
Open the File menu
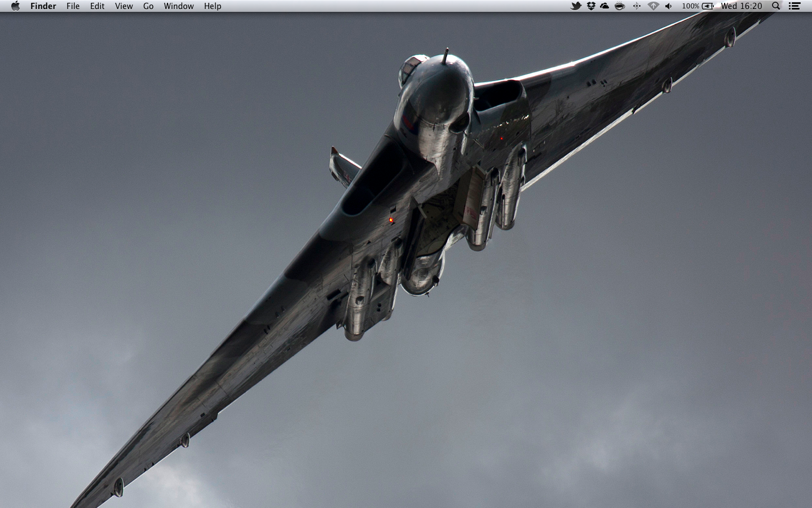coord(73,6)
